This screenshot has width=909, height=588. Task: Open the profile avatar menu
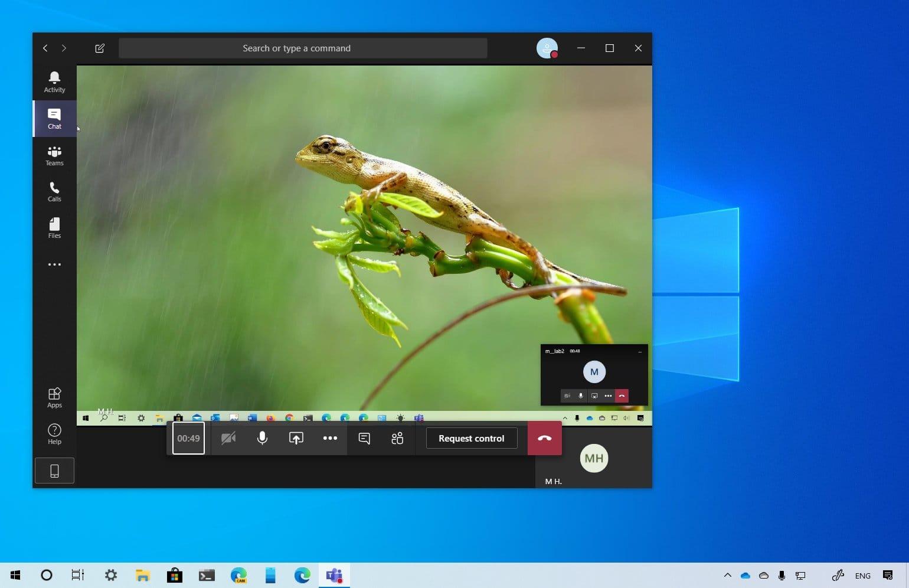pyautogui.click(x=547, y=48)
